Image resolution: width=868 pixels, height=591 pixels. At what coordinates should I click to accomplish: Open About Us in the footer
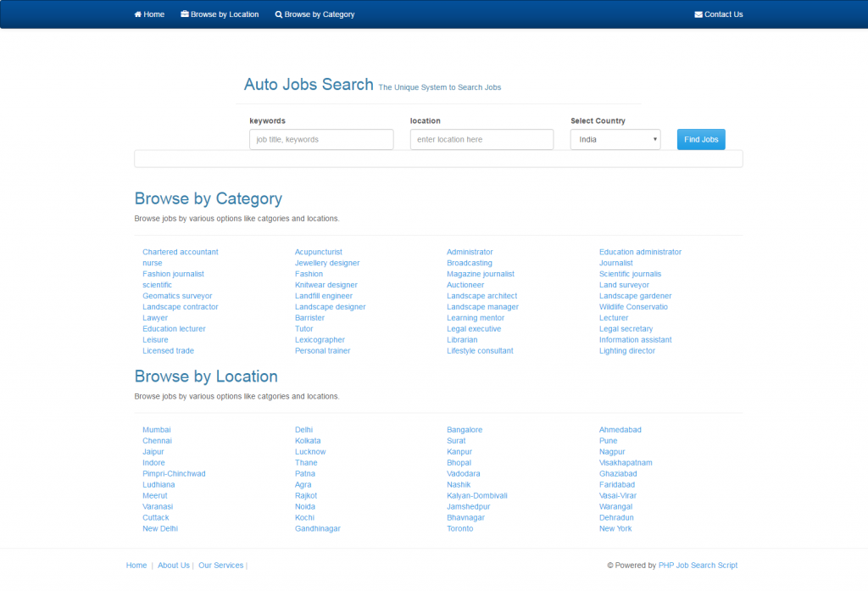pos(174,566)
